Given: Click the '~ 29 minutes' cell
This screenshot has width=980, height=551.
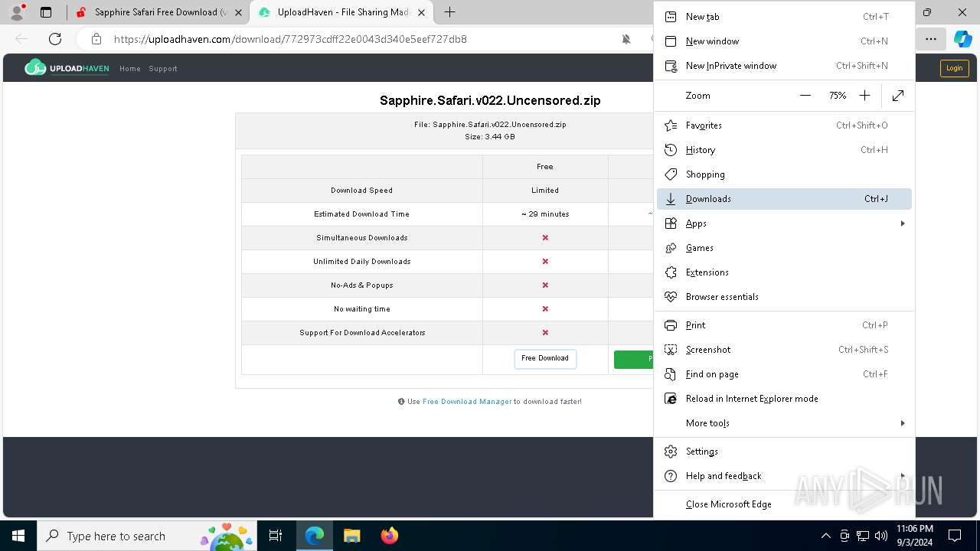Looking at the screenshot, I should click(x=545, y=214).
